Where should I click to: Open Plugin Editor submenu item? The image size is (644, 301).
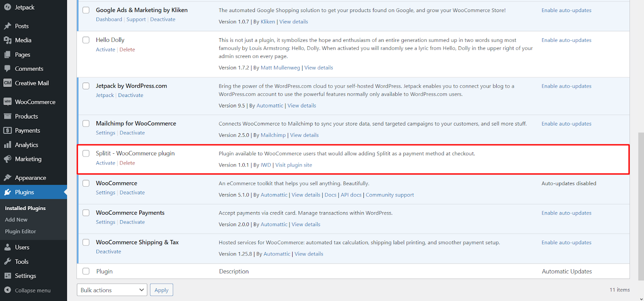[x=21, y=231]
